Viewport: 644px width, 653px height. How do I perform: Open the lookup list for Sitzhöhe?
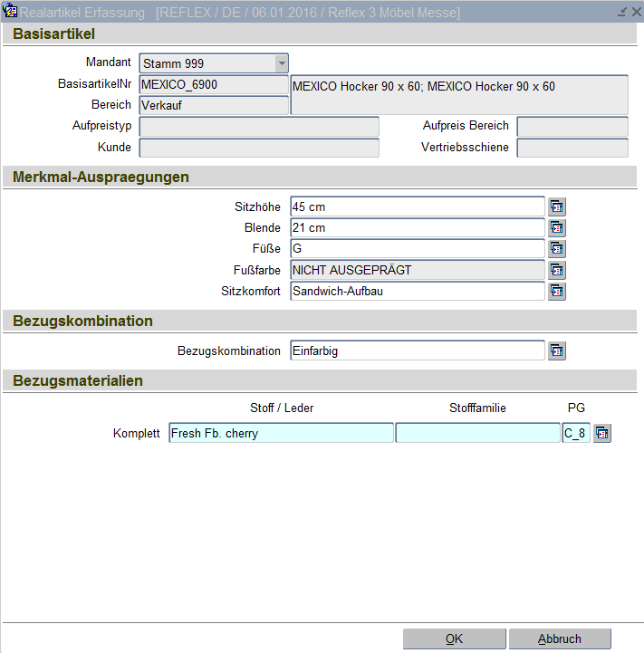pyautogui.click(x=557, y=207)
